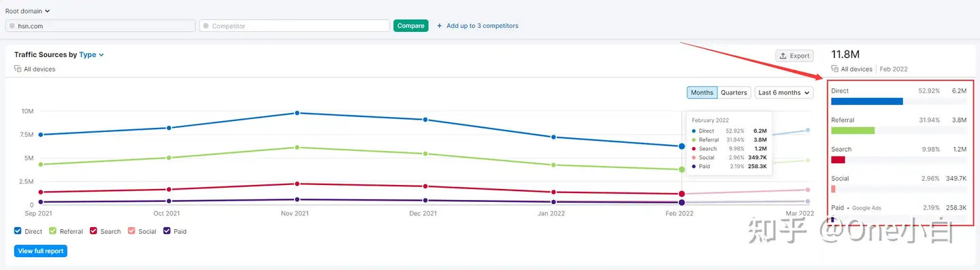
Task: Switch to the Quarters view
Action: click(734, 92)
